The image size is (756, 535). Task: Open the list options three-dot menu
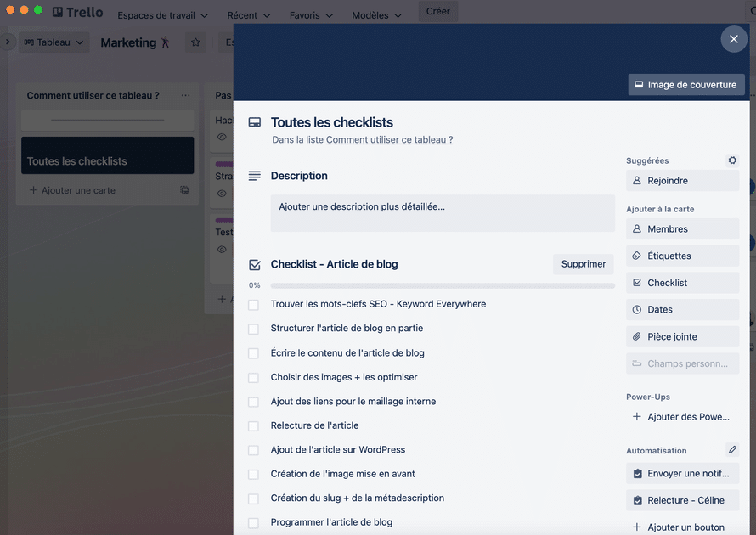[186, 95]
